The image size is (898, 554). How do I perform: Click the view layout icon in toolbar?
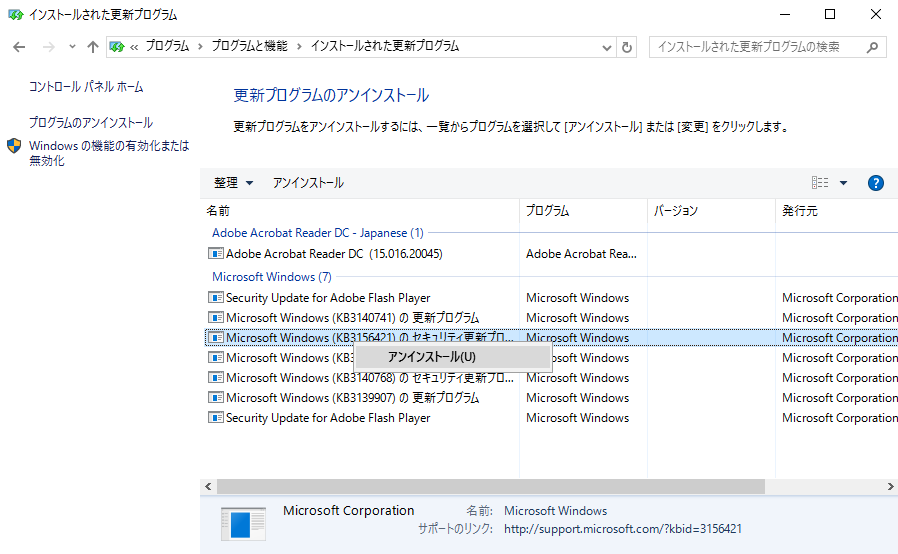coord(820,183)
